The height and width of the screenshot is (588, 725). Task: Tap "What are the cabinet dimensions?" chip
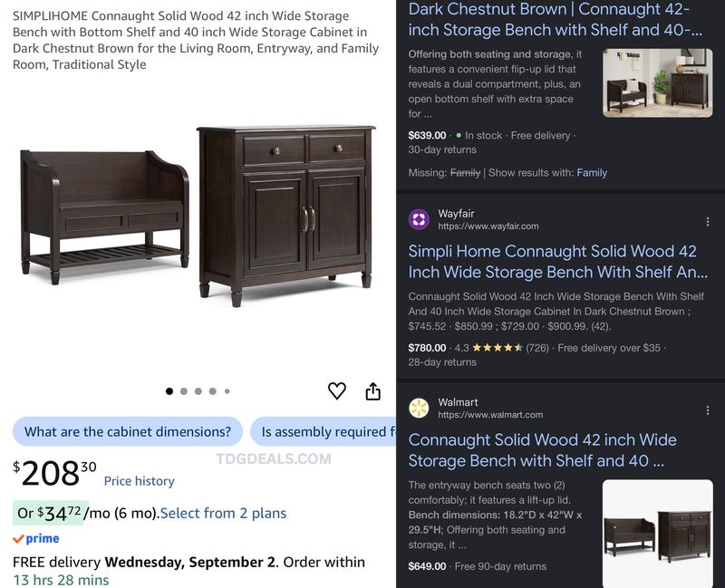click(x=128, y=432)
